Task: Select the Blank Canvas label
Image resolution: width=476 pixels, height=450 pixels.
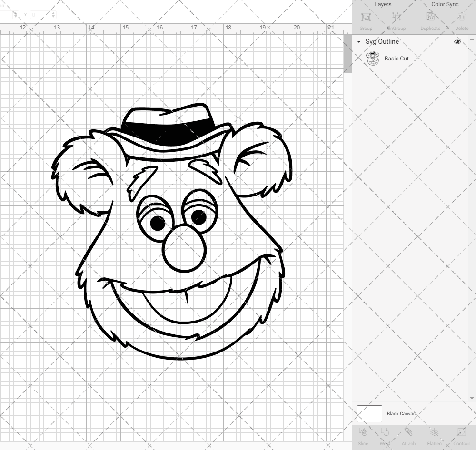Action: coord(401,413)
